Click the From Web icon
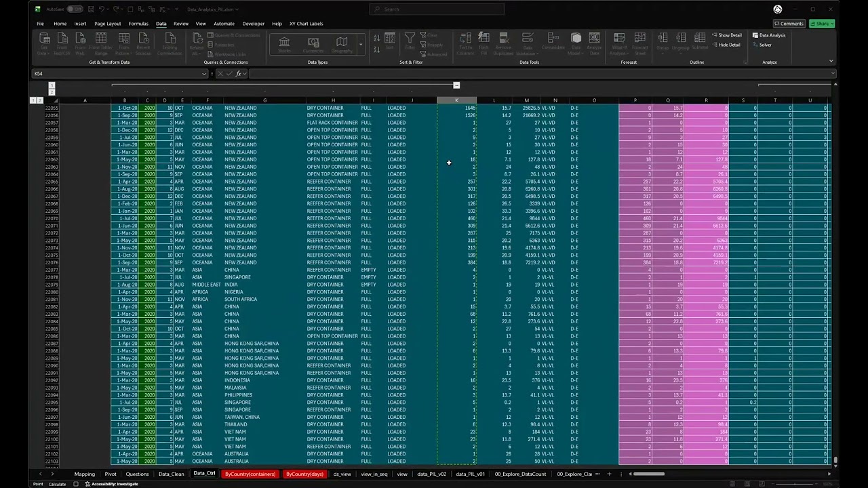Viewport: 868px width, 488px height. [80, 43]
